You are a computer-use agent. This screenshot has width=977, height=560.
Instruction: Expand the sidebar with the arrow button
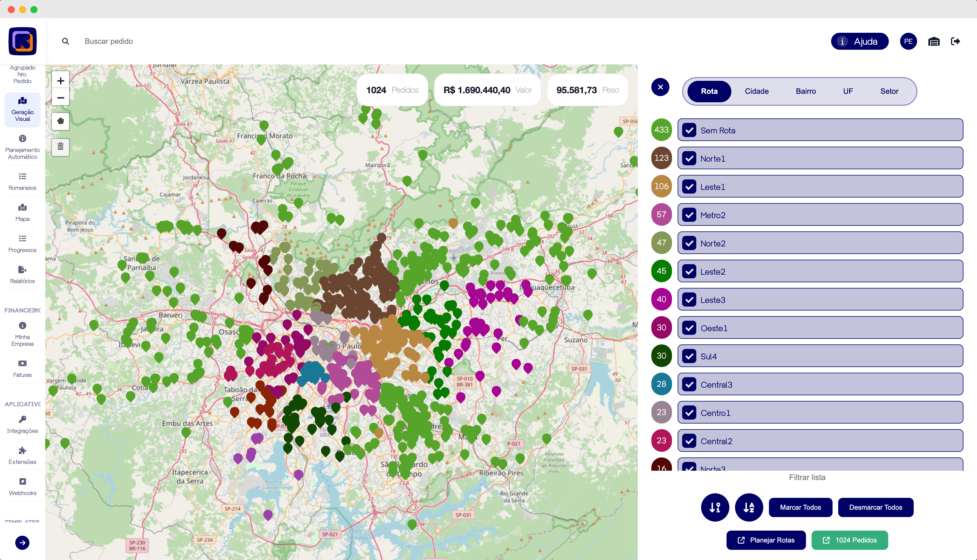[22, 543]
